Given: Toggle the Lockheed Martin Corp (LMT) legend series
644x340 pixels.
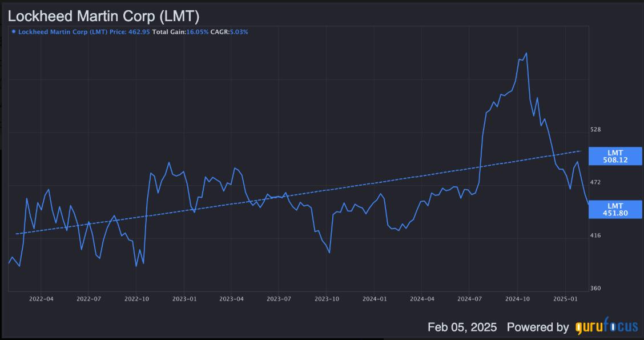Looking at the screenshot, I should pos(63,32).
